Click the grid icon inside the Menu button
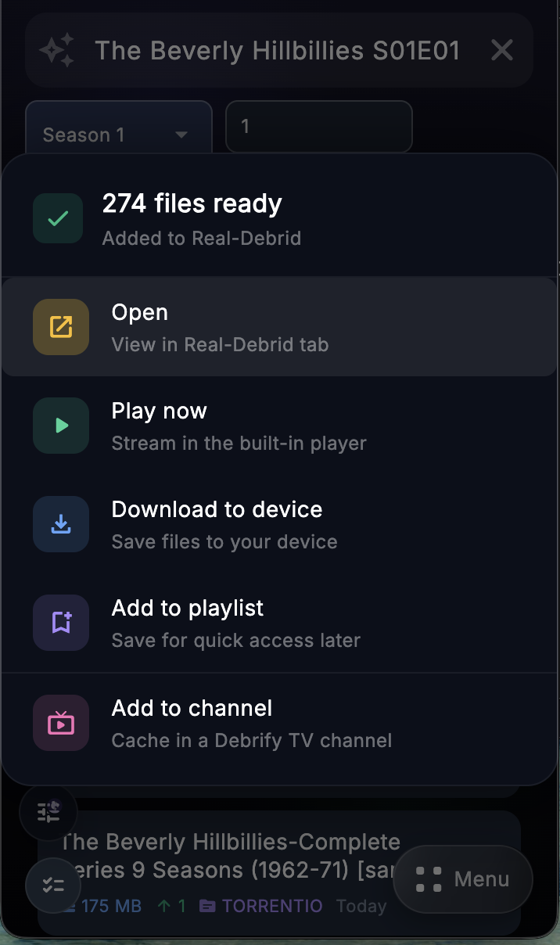Screen dimensions: 560x945 tap(427, 879)
